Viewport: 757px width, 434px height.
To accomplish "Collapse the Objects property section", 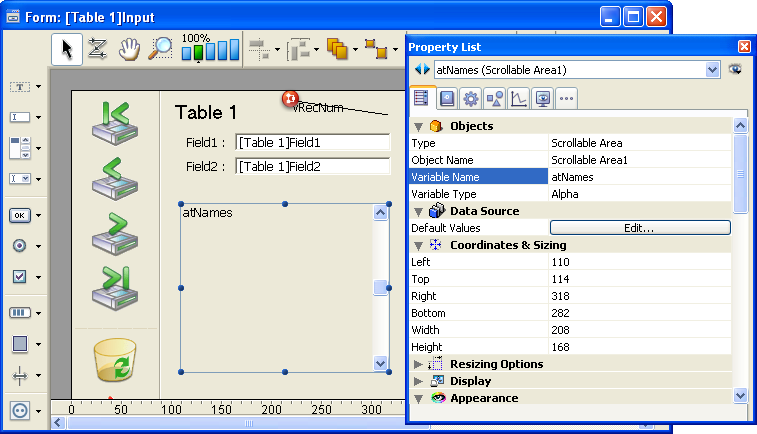I will [x=419, y=126].
